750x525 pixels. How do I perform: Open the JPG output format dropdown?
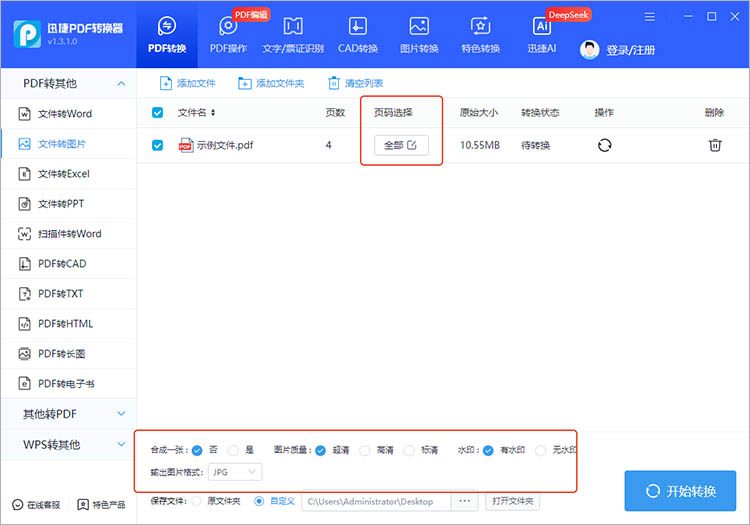(x=235, y=472)
